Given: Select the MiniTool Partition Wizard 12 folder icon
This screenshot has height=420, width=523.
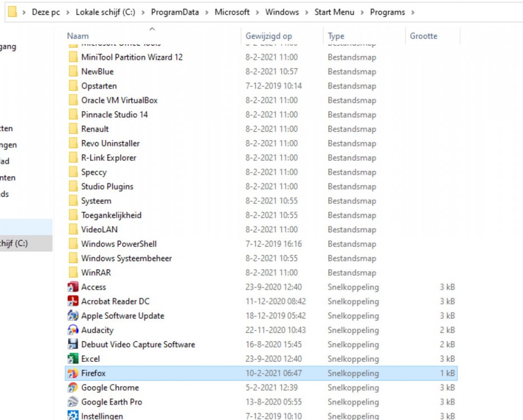Looking at the screenshot, I should [x=73, y=57].
